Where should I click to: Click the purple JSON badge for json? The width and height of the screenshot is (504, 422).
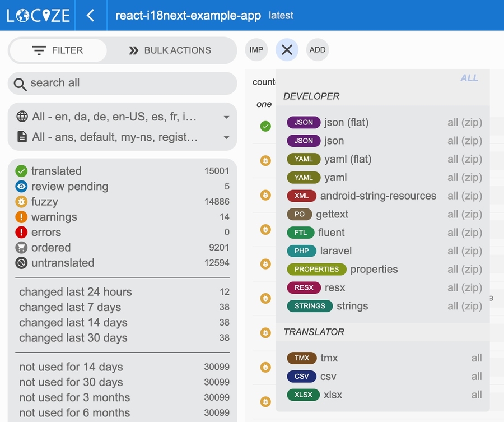coord(304,141)
